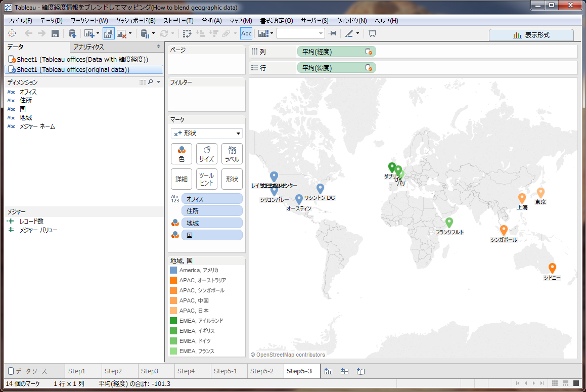Click the America アメリカ blue legend swatch
586x392 pixels.
click(x=173, y=270)
